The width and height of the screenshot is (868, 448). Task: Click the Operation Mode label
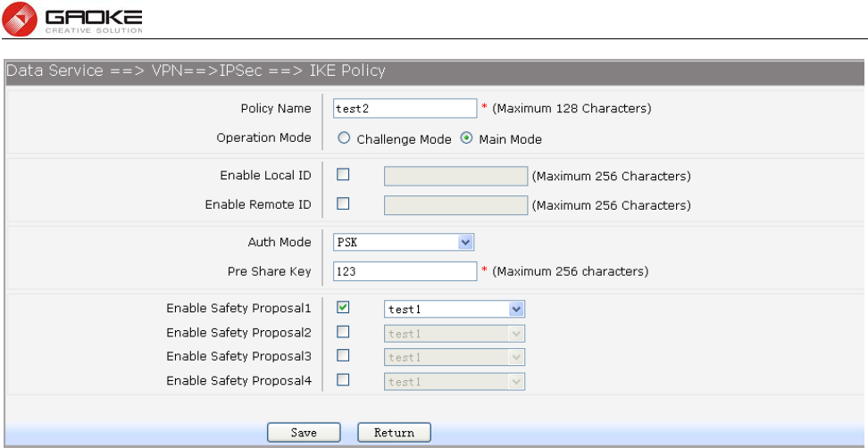[263, 137]
